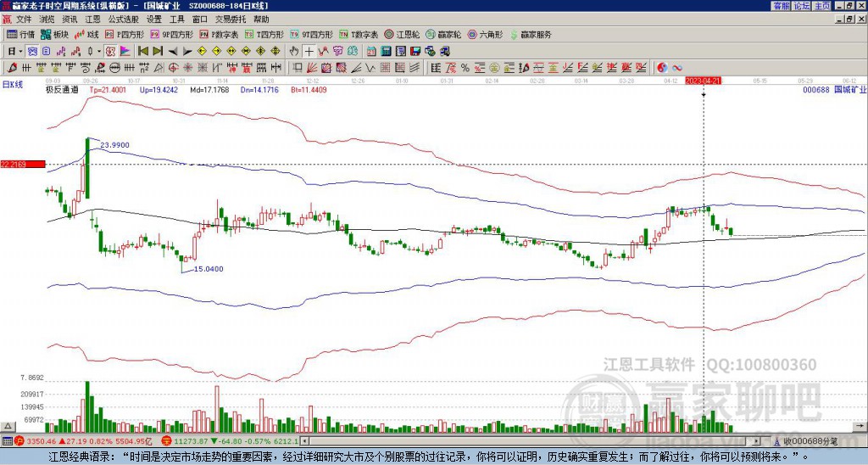Expand the candlestick style dropdown arrow
The width and height of the screenshot is (868, 465).
click(x=99, y=52)
